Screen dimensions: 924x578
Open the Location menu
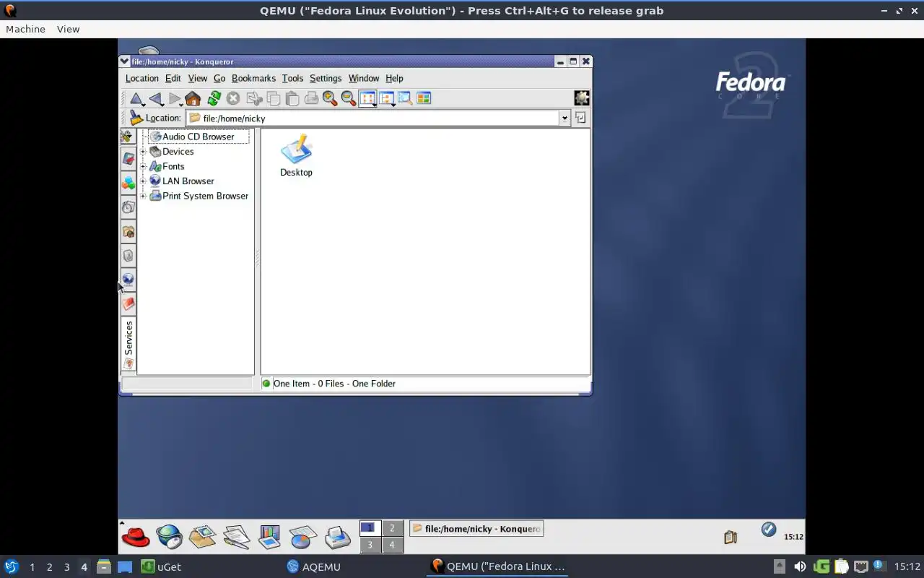point(142,78)
